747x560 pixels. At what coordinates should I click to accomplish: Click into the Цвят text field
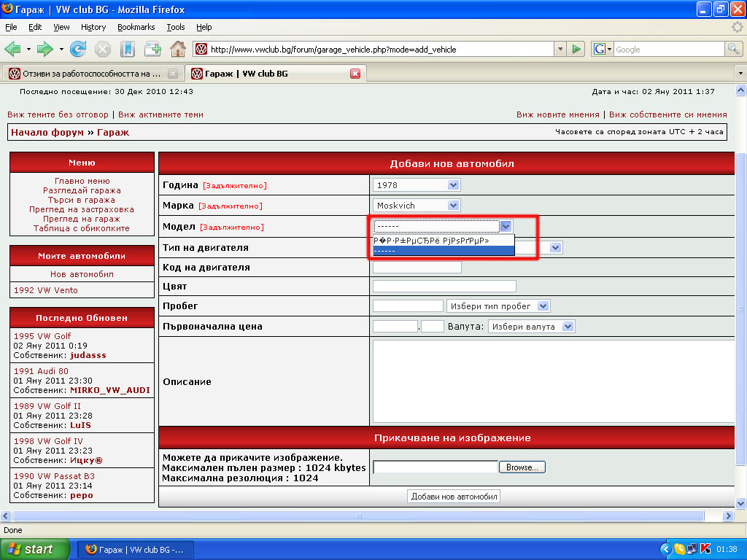pos(444,287)
